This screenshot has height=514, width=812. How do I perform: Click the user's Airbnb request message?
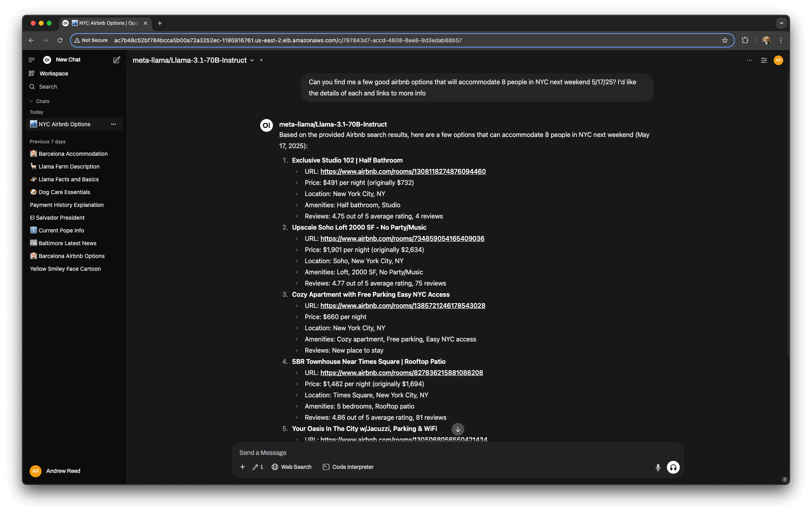[x=477, y=87]
